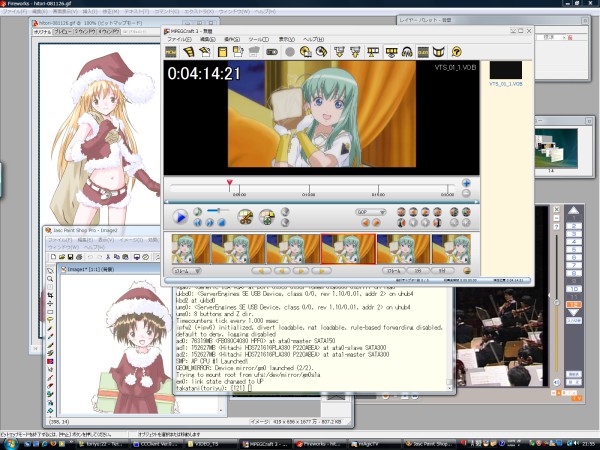Click the first back-arrow button below thumbnails
Viewport: 600px width, 450px height.
[261, 271]
